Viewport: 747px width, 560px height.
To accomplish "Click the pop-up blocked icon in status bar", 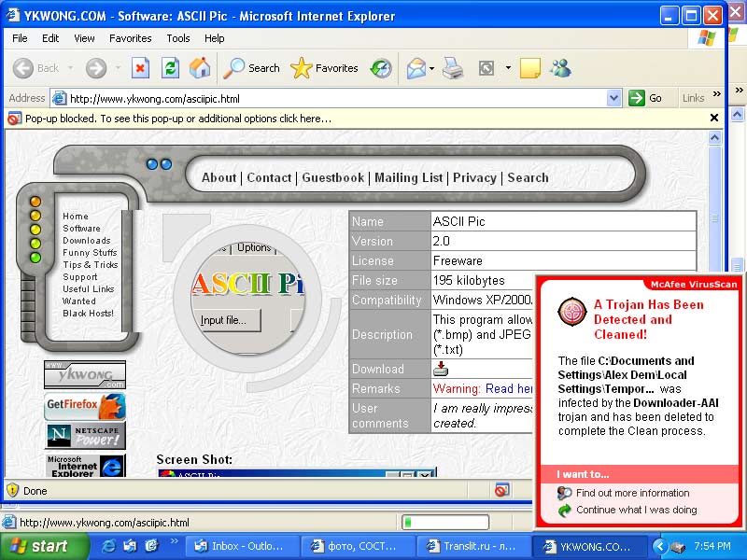I will (501, 490).
